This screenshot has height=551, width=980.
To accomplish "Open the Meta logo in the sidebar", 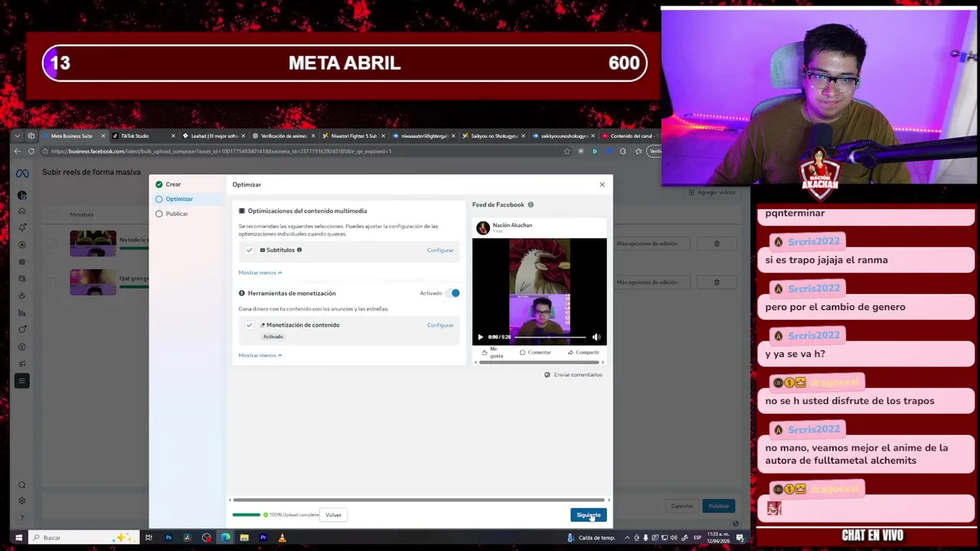I will coord(22,174).
